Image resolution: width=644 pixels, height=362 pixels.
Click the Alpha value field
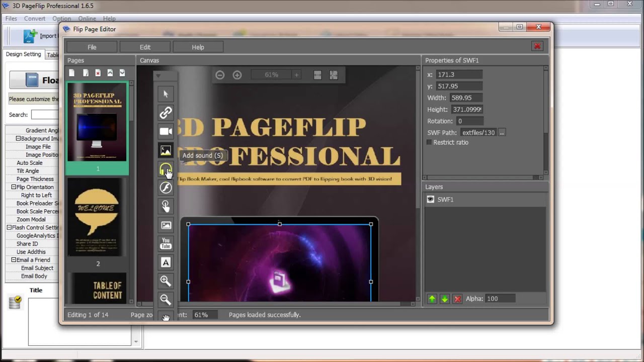point(500,299)
